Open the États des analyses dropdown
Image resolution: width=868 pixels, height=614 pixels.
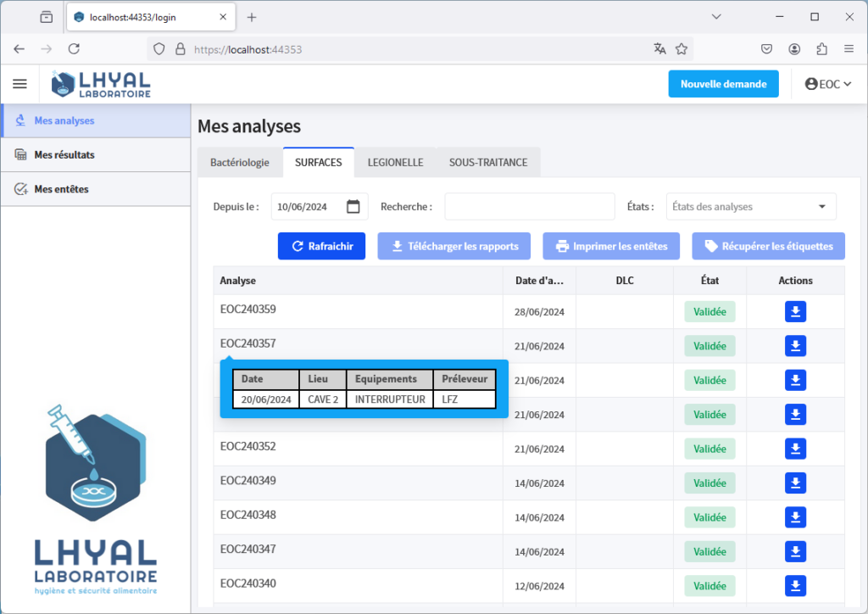(751, 207)
